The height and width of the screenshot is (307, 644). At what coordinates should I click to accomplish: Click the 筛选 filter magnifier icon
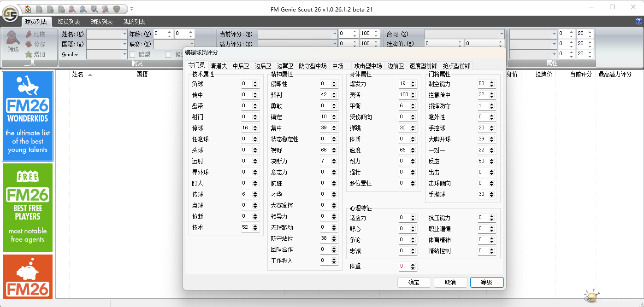click(13, 39)
